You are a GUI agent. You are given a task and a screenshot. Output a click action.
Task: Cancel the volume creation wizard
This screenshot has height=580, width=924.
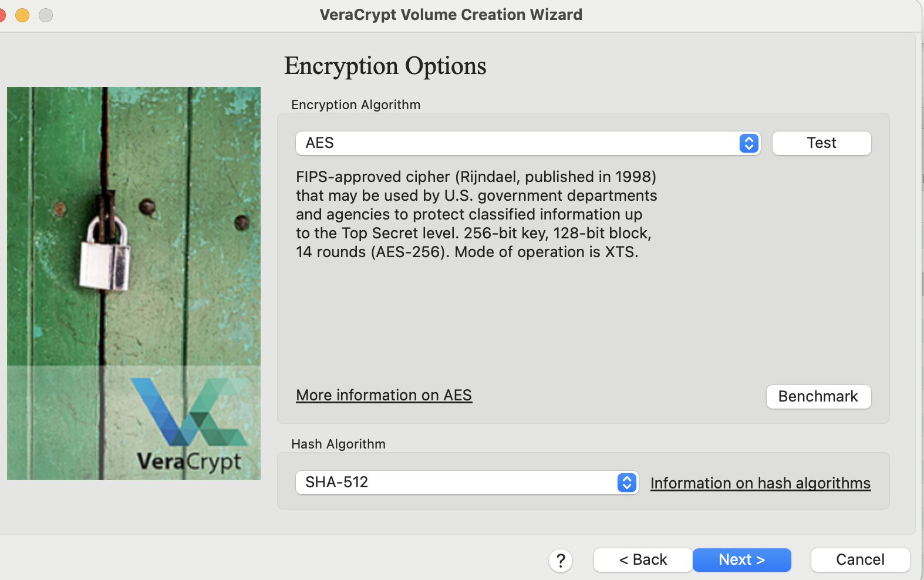click(x=860, y=560)
